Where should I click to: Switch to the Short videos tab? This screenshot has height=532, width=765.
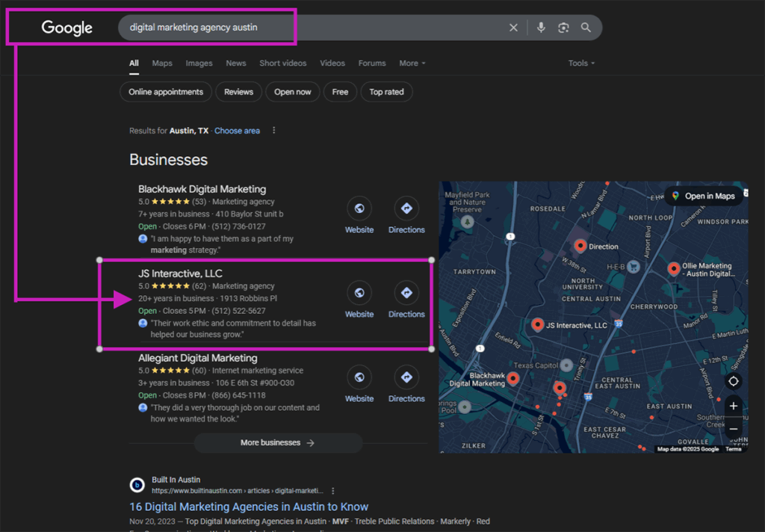tap(283, 63)
